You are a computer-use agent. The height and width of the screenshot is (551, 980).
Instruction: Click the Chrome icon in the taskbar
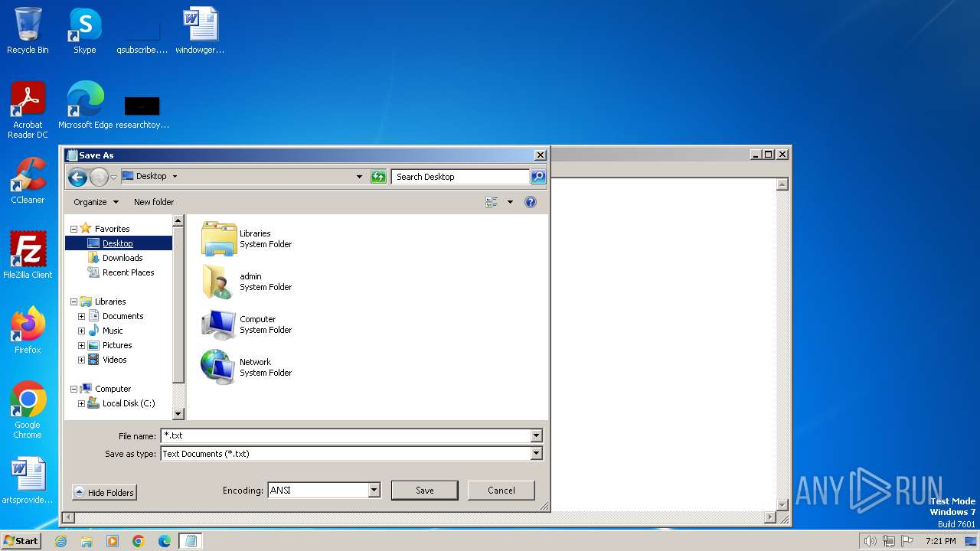(x=139, y=541)
